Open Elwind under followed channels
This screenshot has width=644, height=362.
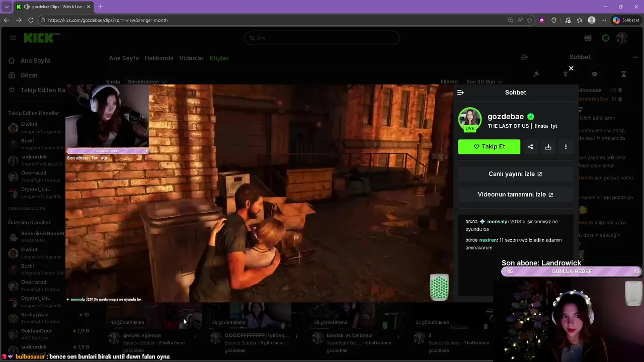pyautogui.click(x=36, y=128)
